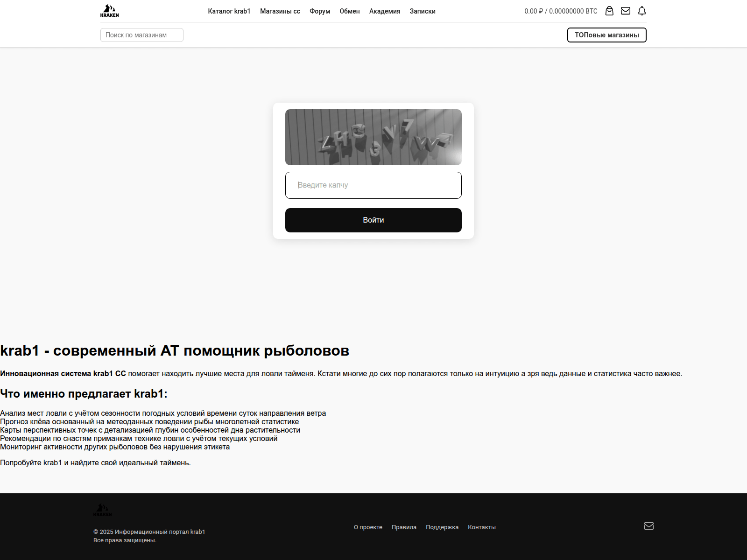The image size is (747, 560).
Task: Click line Анализ мест ловли с учётом сезонности
Action: [x=163, y=413]
